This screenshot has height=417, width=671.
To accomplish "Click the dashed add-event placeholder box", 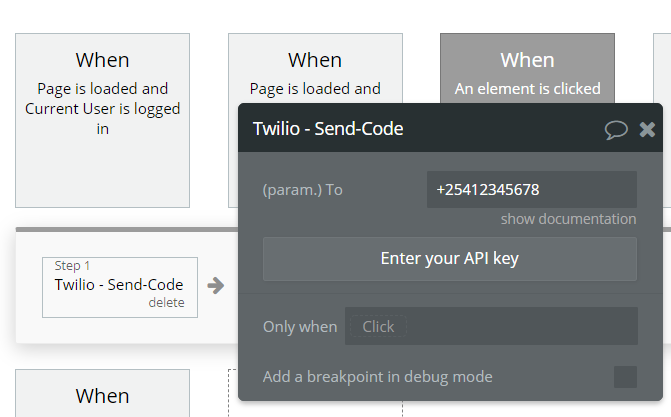I will [233, 393].
